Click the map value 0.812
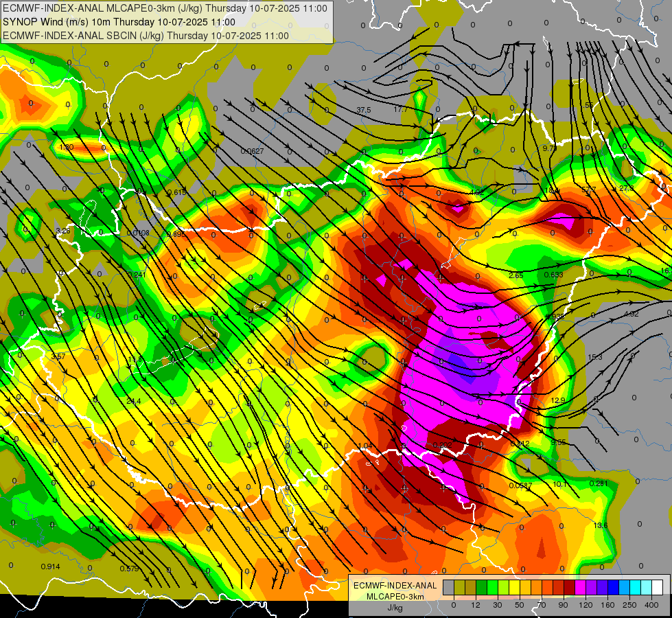Screen dimensions: 672x618 point(520,444)
